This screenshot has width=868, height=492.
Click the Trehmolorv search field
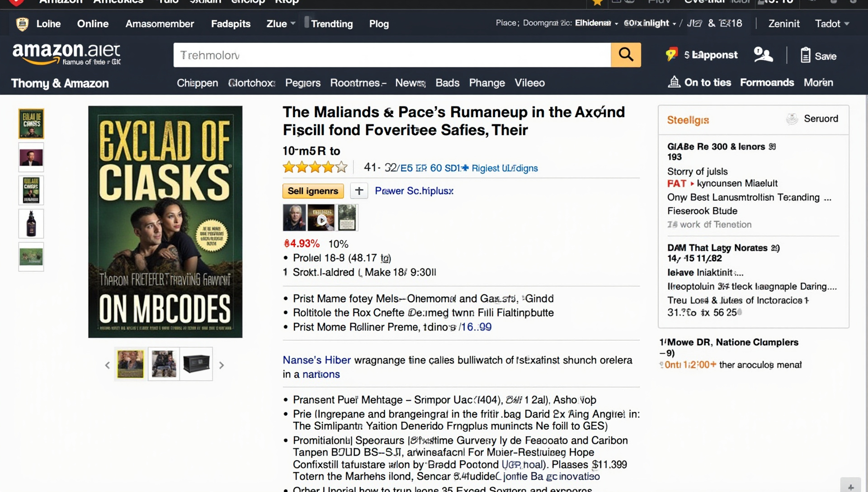coord(392,55)
